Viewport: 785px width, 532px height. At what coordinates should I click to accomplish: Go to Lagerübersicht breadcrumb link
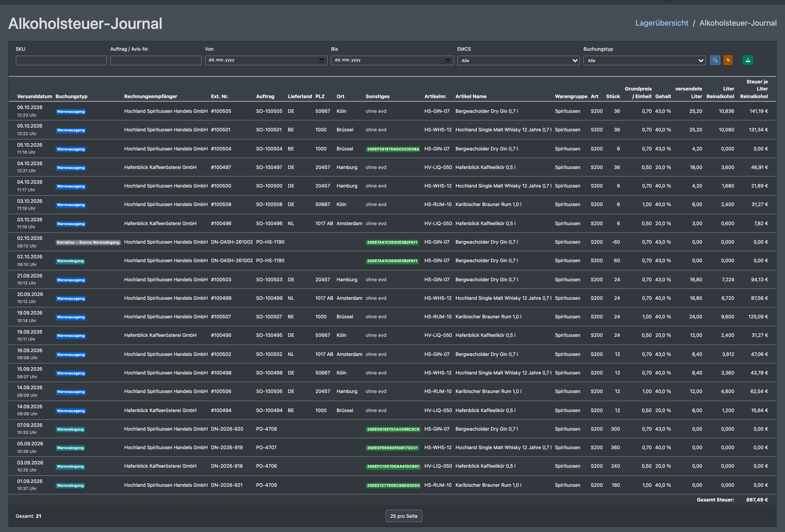coord(661,23)
